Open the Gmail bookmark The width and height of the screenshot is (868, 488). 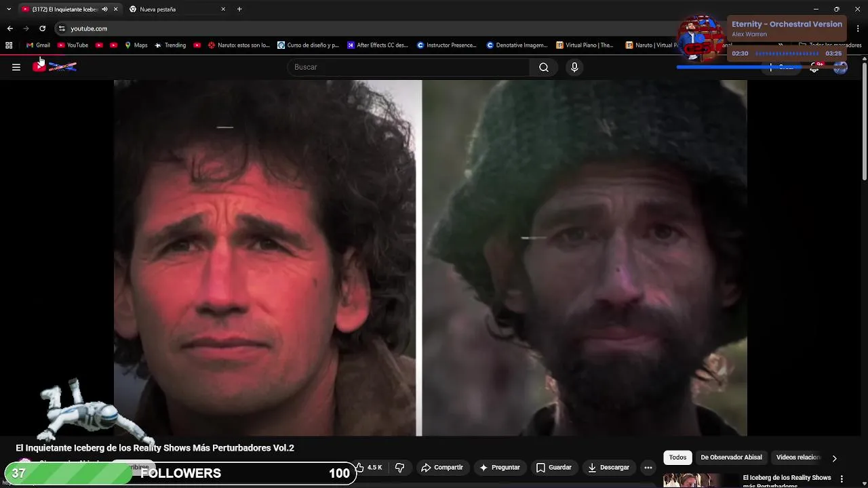click(38, 45)
